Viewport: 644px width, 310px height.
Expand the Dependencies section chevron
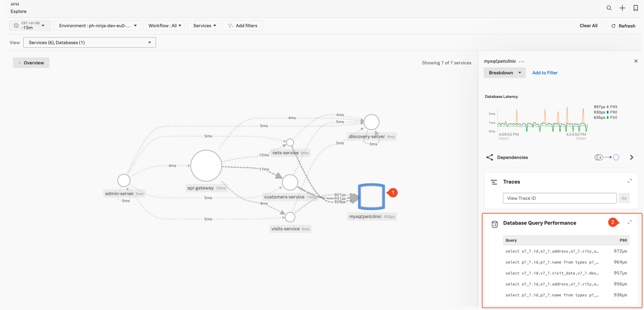pos(632,157)
